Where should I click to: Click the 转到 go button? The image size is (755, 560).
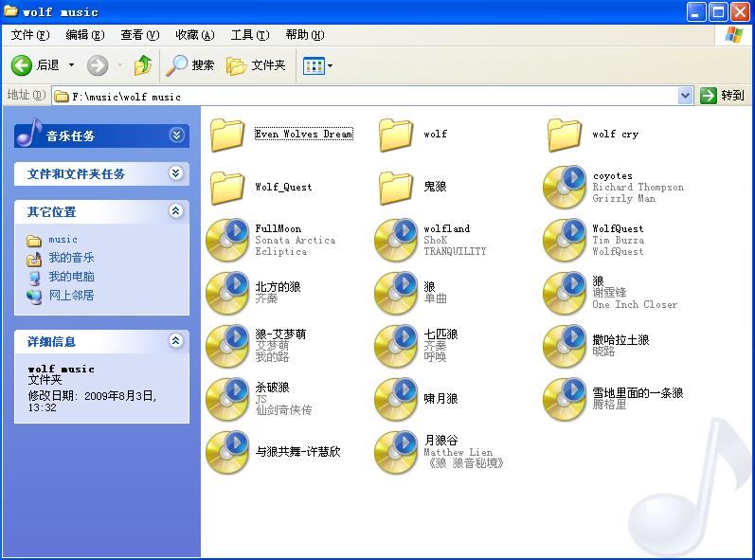tap(722, 96)
